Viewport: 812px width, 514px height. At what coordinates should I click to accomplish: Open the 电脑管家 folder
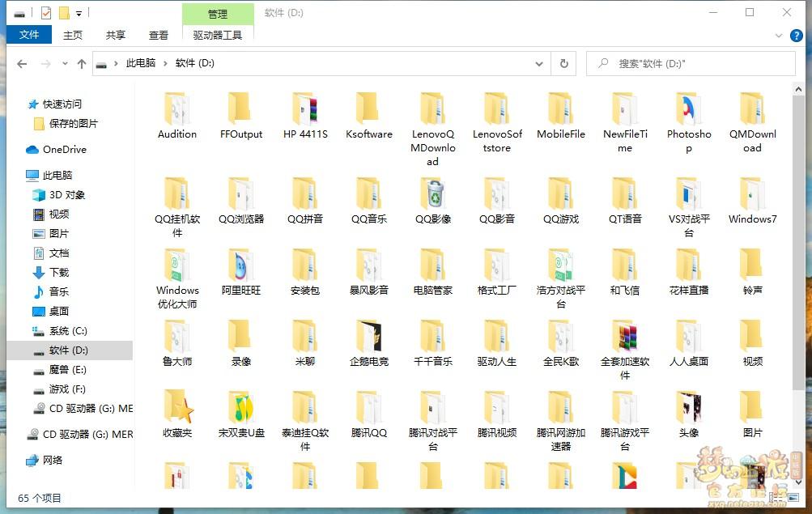433,272
